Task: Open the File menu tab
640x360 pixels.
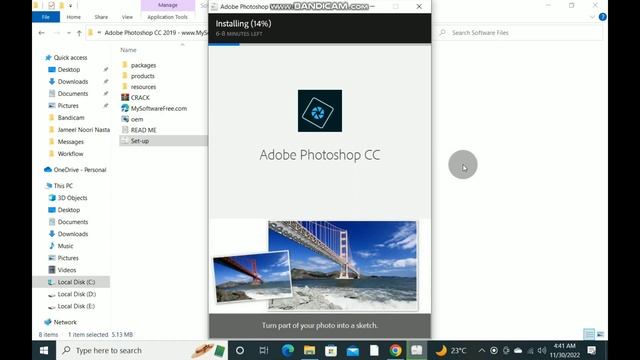Action: coord(46,17)
